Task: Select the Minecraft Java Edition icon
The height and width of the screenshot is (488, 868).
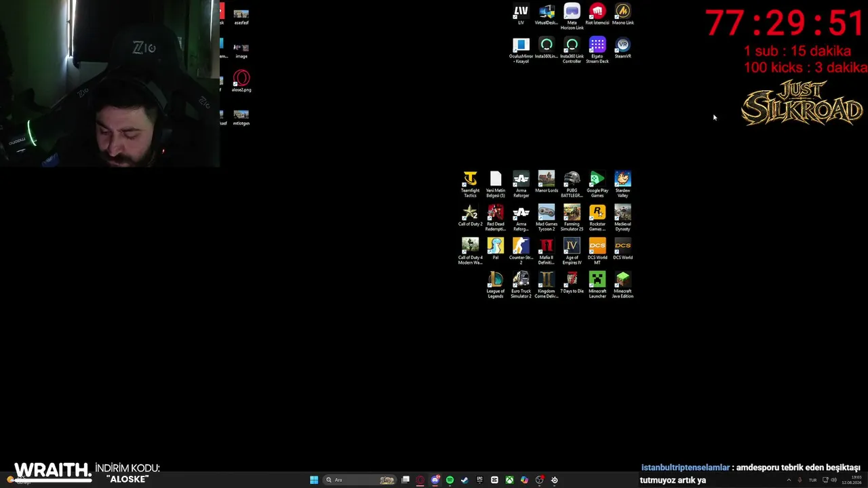Action: pos(623,285)
